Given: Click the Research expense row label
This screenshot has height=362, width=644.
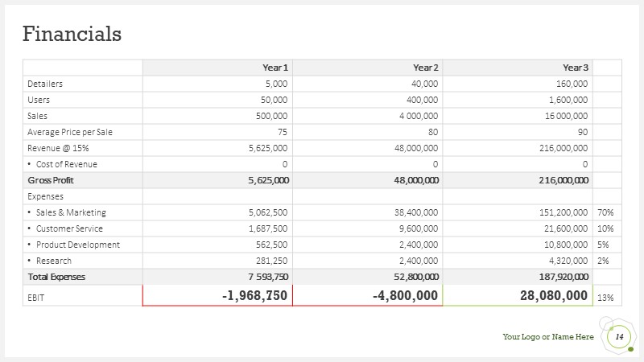Looking at the screenshot, I should point(54,261).
